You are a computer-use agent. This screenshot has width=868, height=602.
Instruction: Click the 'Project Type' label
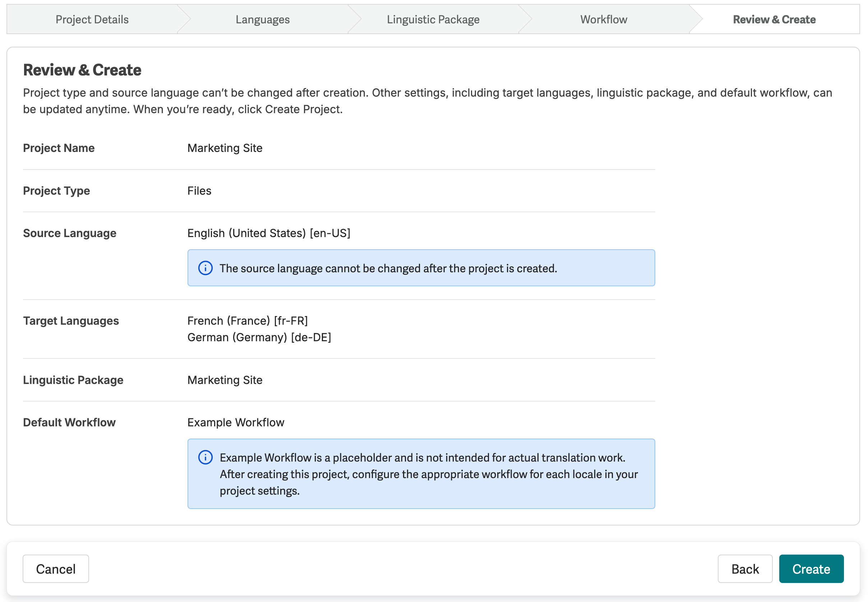[56, 191]
